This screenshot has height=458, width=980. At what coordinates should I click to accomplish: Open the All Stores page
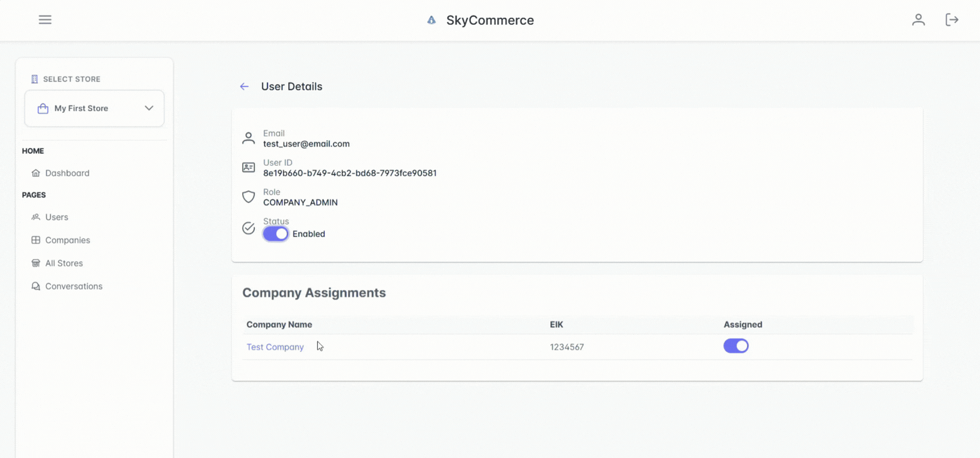[x=64, y=263]
